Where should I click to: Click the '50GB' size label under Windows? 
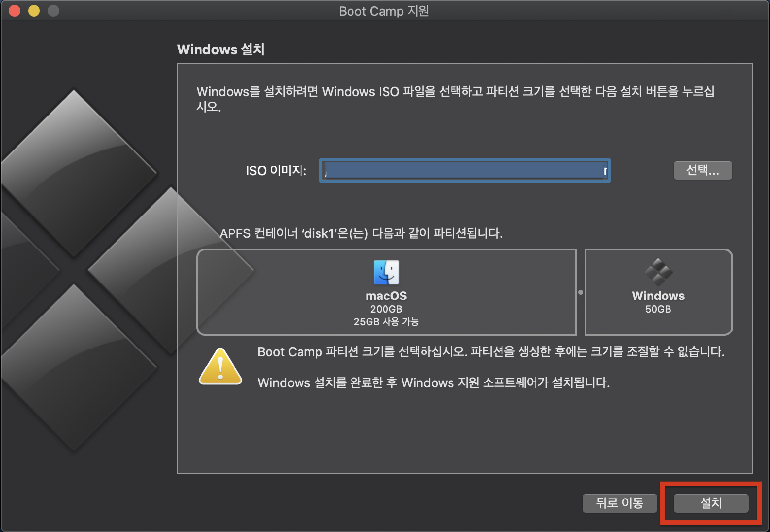[x=658, y=309]
